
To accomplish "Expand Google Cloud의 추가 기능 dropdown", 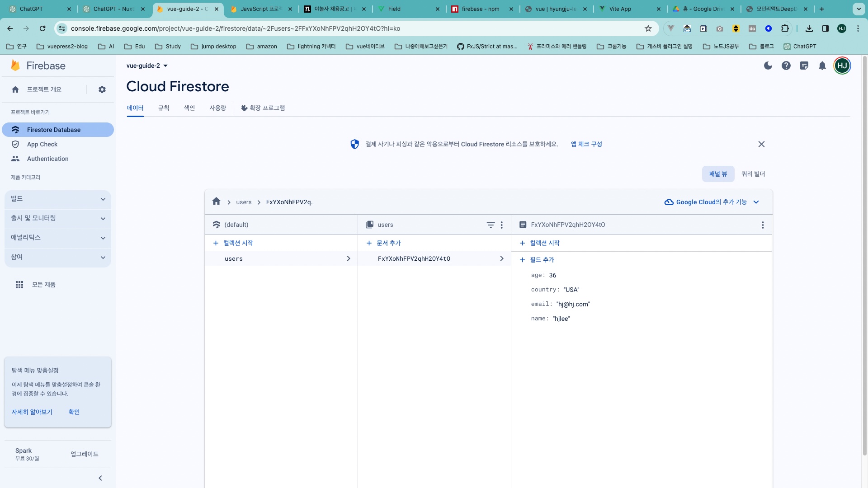I will click(x=712, y=202).
